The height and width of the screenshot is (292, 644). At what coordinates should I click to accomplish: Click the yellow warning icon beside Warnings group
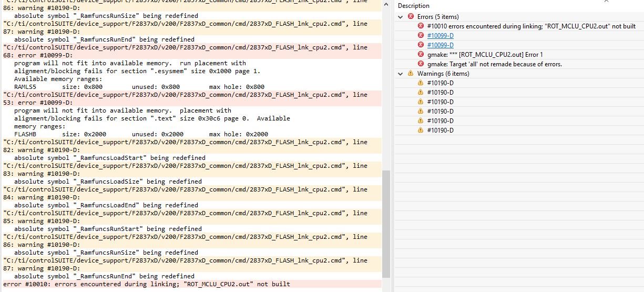coord(411,74)
